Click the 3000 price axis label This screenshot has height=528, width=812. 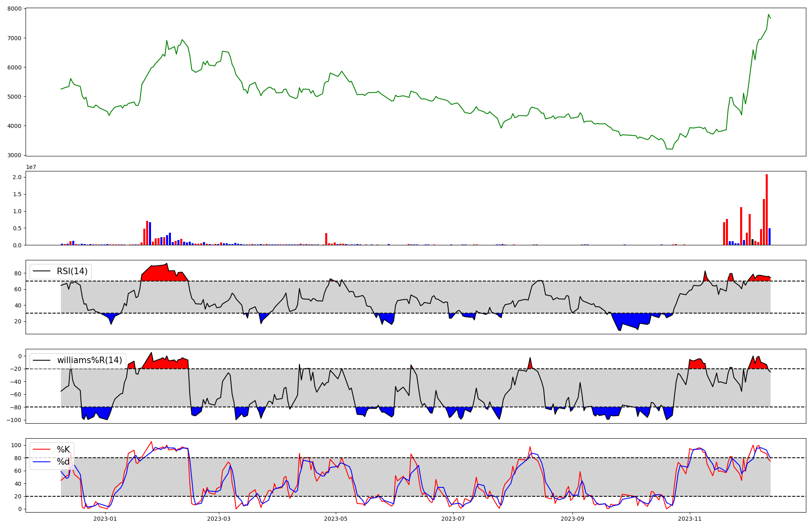[x=15, y=155]
